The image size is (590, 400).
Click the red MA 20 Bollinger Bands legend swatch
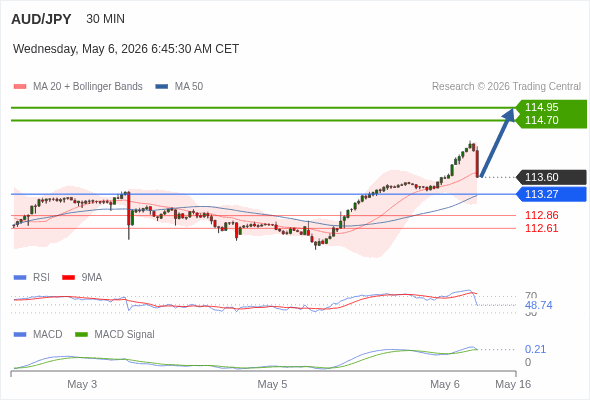20,87
